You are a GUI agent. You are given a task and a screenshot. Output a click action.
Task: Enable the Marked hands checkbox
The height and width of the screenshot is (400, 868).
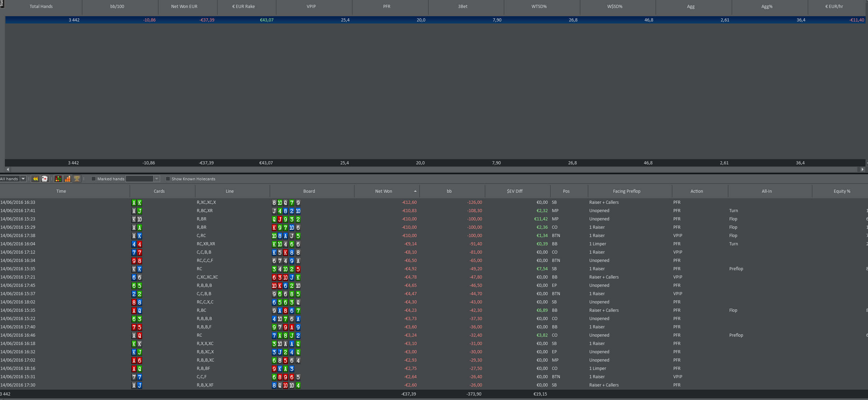point(93,179)
